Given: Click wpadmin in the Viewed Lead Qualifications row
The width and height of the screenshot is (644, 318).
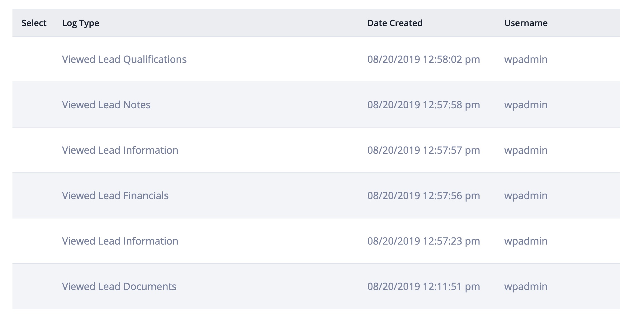Looking at the screenshot, I should tap(526, 59).
